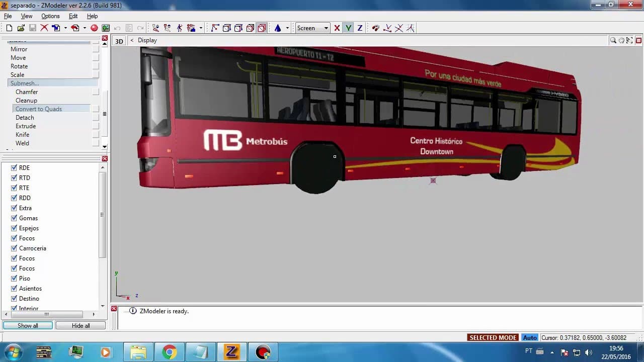Close the tools panel with red X

click(x=105, y=38)
